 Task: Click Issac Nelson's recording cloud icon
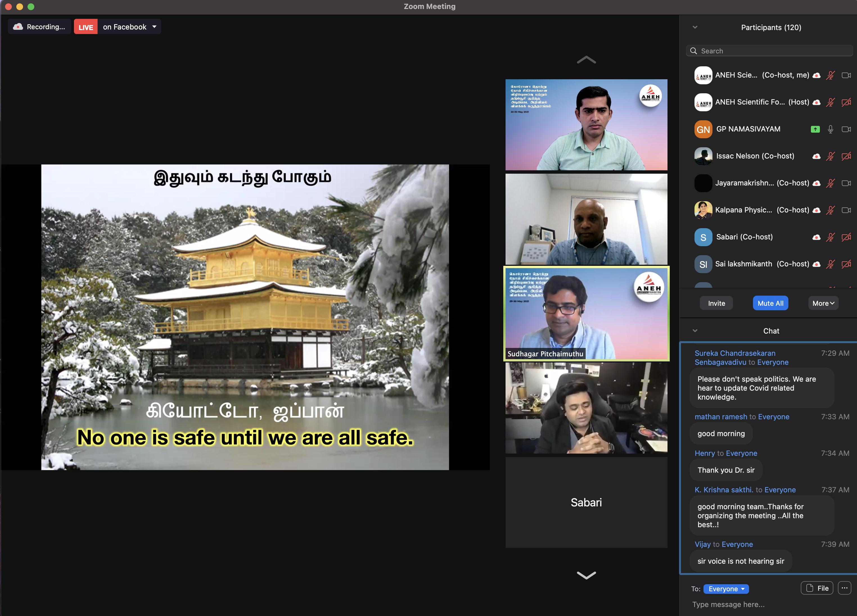pyautogui.click(x=816, y=156)
